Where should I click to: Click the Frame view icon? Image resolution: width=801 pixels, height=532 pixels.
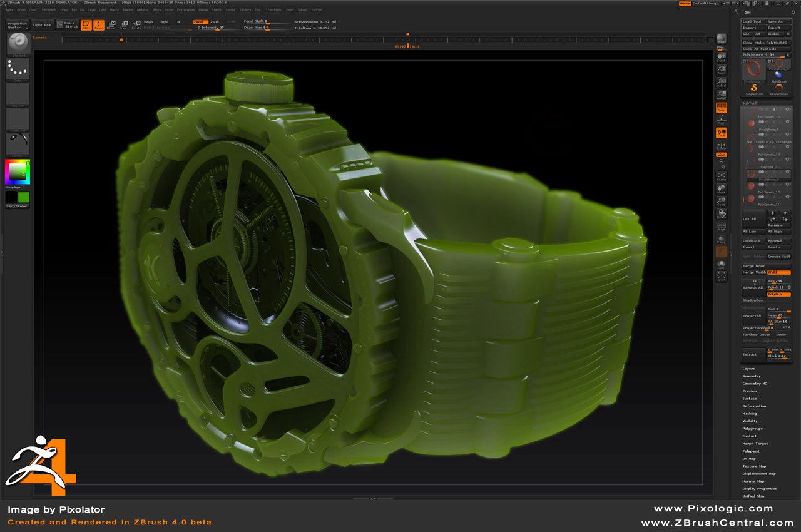click(722, 176)
